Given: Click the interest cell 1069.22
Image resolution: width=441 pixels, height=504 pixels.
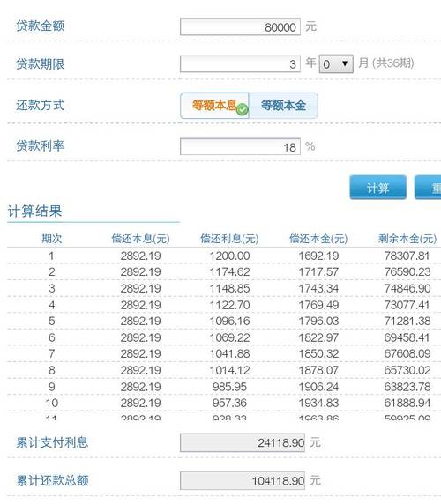Looking at the screenshot, I should pyautogui.click(x=229, y=337).
